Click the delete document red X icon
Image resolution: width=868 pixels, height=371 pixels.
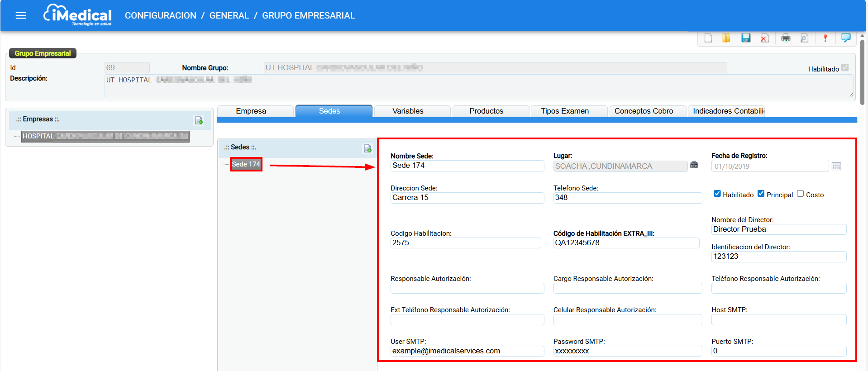[x=765, y=38]
